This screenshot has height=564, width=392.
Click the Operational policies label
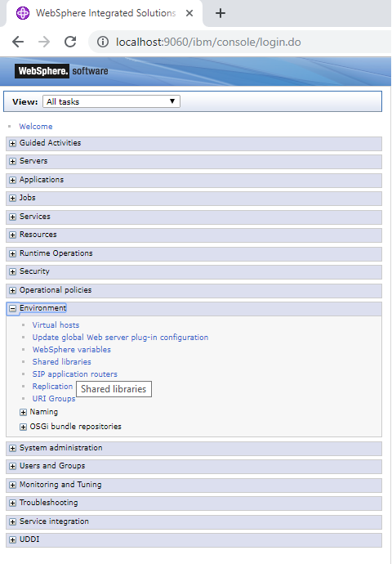(56, 289)
